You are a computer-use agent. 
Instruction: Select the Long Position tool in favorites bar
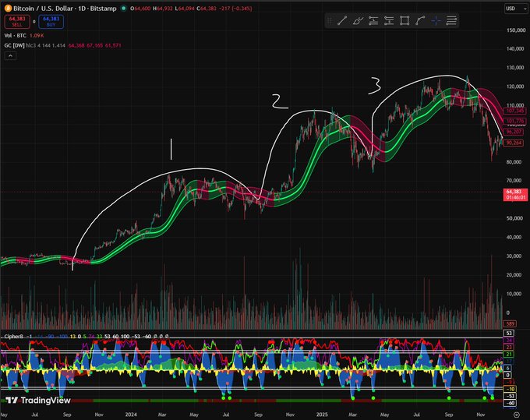pos(373,21)
